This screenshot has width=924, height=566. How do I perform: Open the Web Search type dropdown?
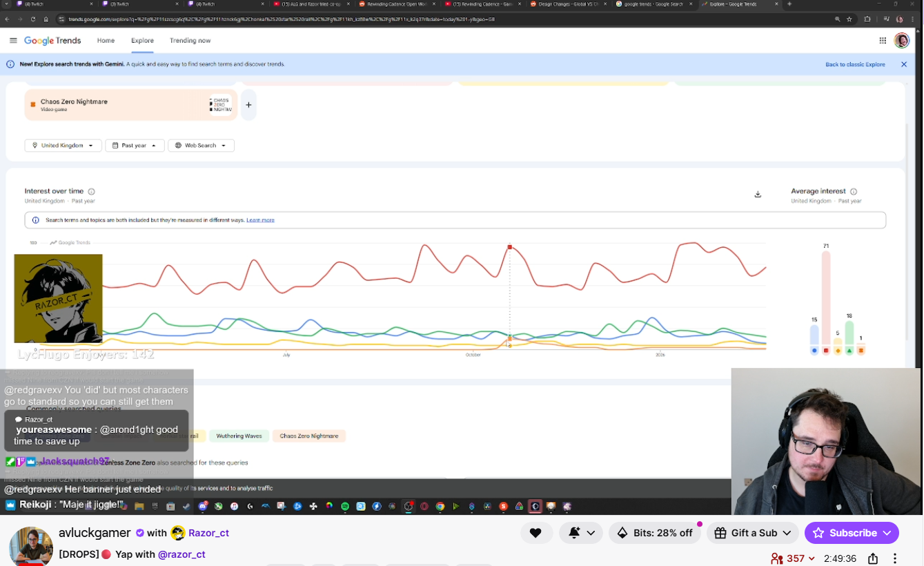(201, 146)
